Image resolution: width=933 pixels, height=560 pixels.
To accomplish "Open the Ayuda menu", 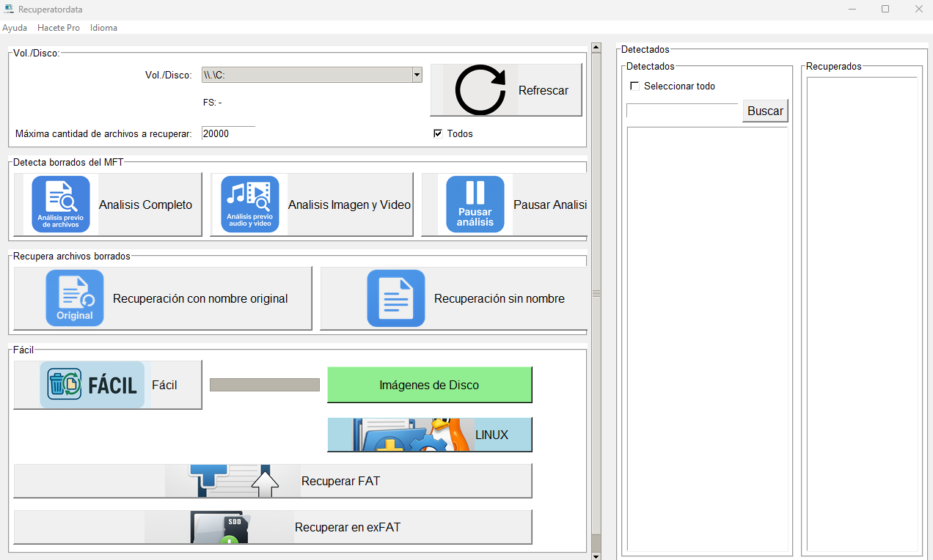I will coord(15,28).
